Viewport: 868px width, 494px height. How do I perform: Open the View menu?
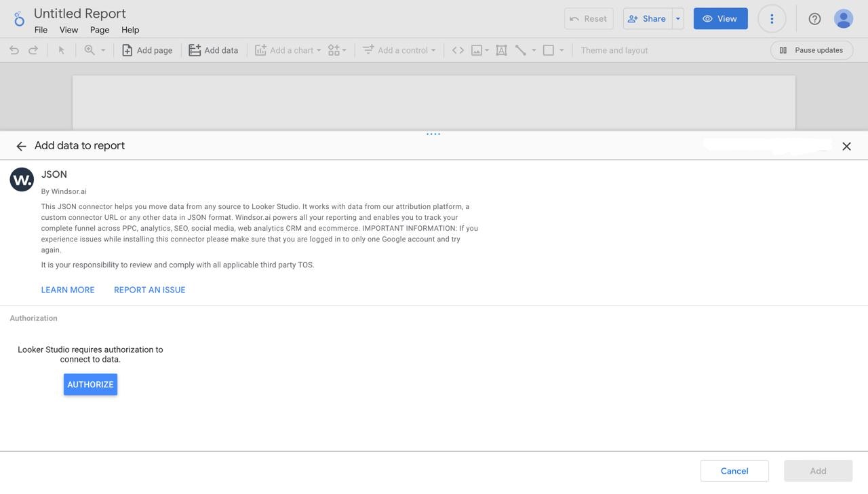(68, 30)
